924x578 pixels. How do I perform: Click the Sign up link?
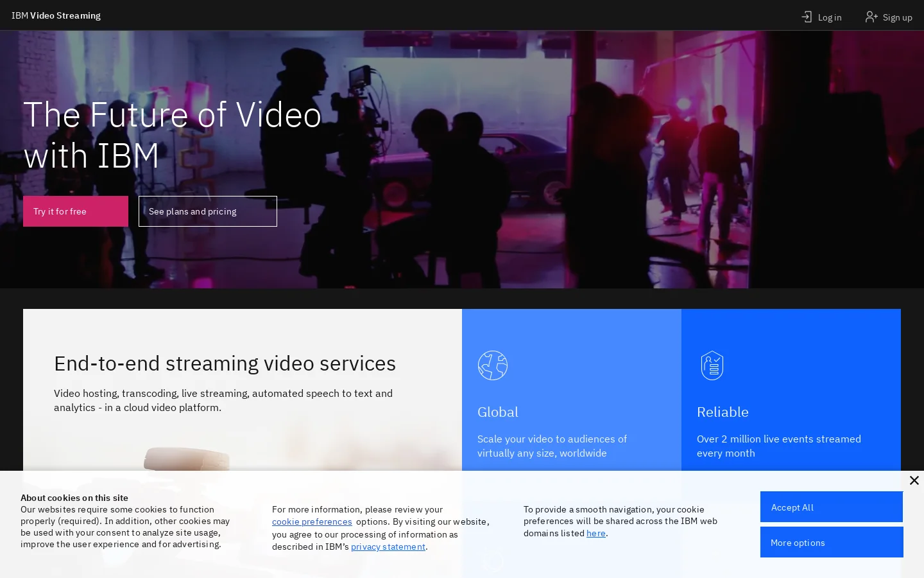[x=889, y=17]
